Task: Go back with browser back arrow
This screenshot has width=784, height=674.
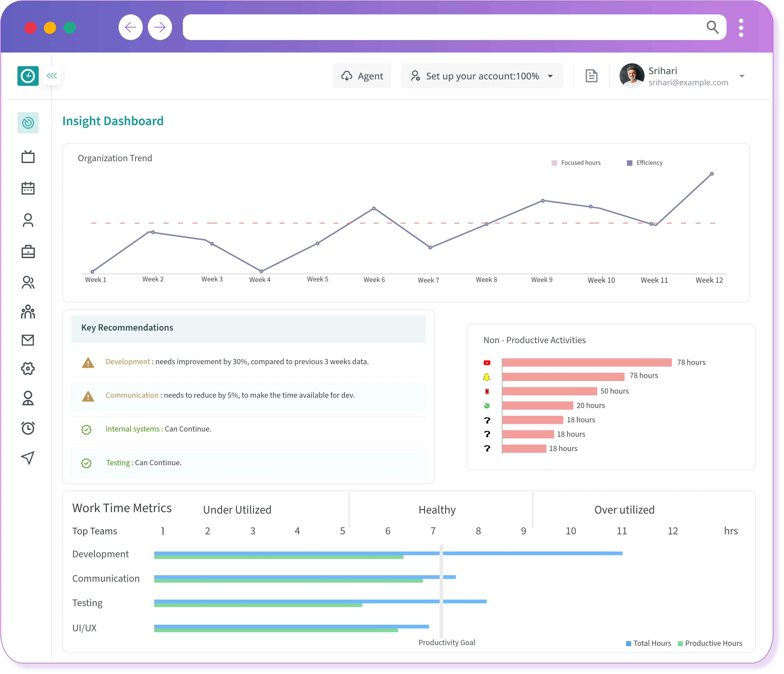Action: pyautogui.click(x=131, y=27)
